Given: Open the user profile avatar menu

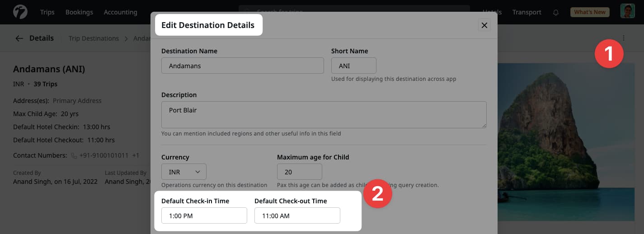Looking at the screenshot, I should (x=627, y=12).
